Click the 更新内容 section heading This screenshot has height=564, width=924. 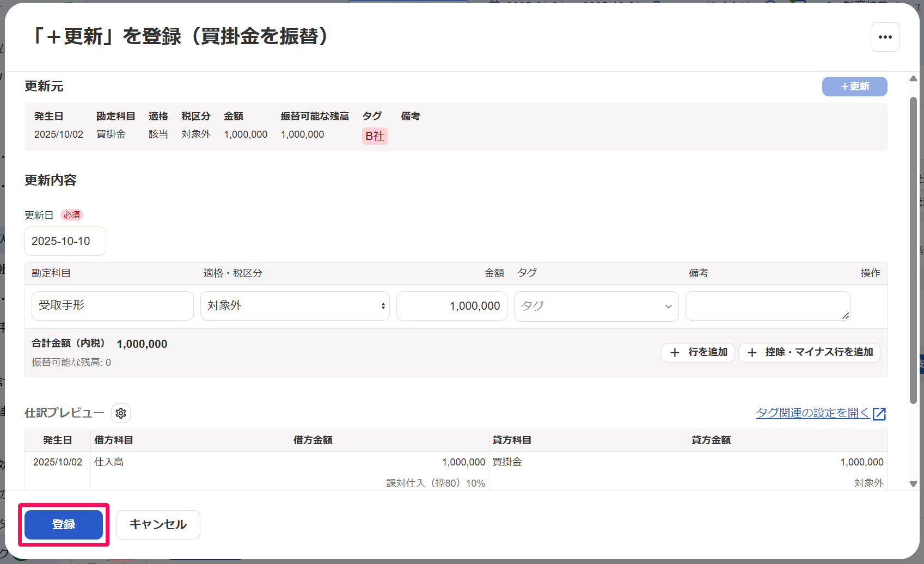(x=51, y=180)
